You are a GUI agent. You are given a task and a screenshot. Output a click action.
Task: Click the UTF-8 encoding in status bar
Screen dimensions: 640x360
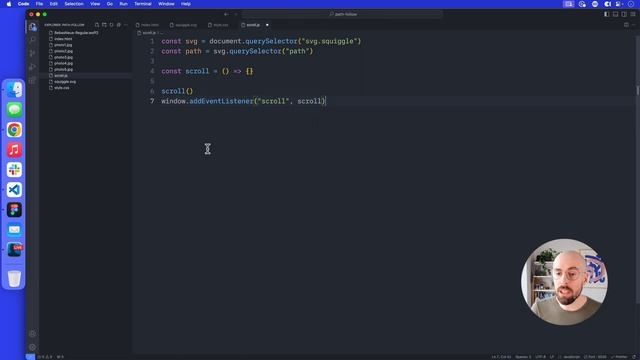click(540, 357)
